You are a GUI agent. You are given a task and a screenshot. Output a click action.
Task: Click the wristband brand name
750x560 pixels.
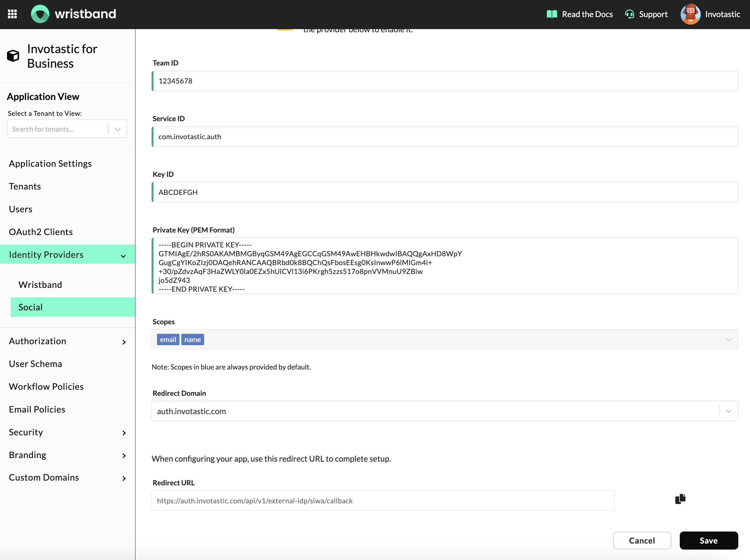coord(85,14)
